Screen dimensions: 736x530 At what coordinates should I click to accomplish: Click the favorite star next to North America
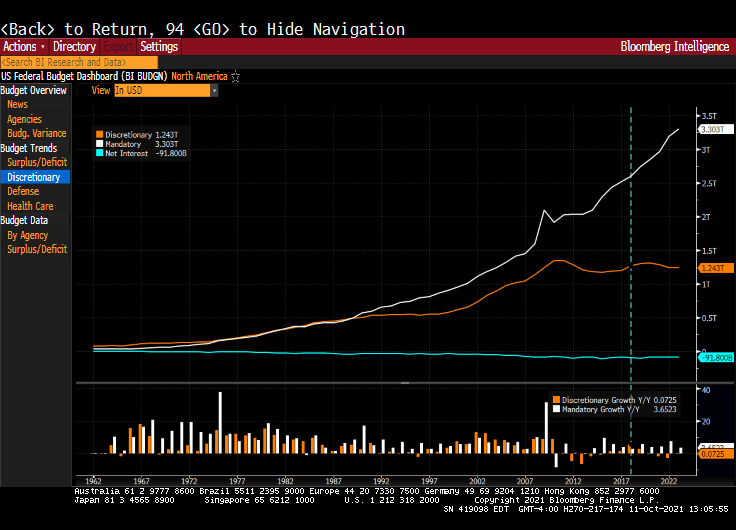pos(236,76)
